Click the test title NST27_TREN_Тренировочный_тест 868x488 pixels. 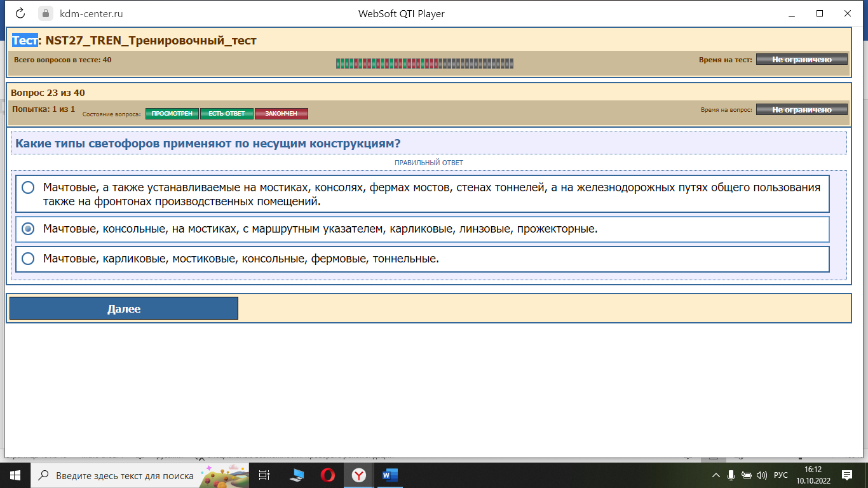pos(151,41)
